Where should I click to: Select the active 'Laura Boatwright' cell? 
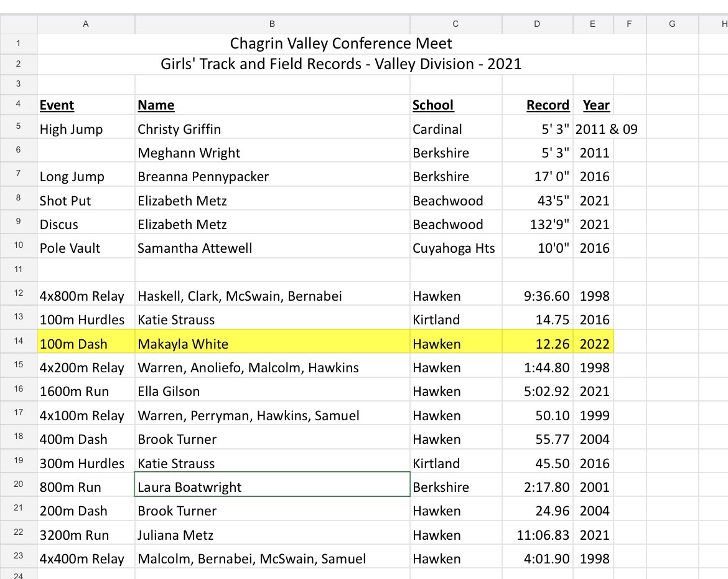coord(272,484)
